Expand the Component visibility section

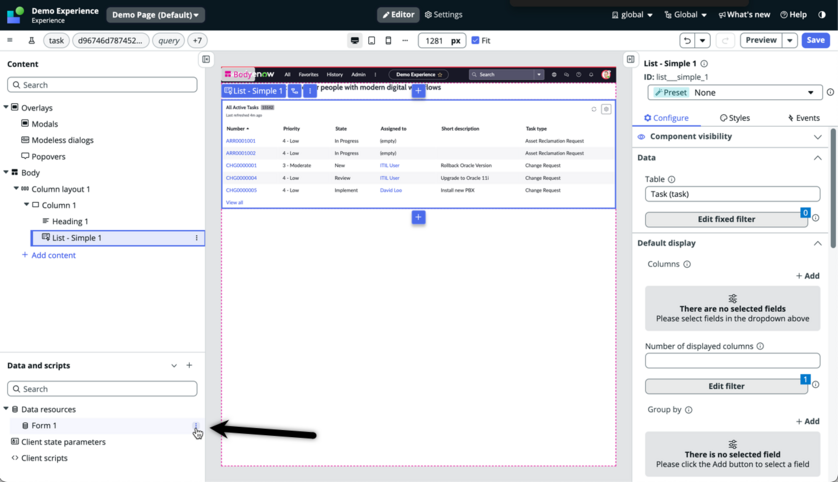(817, 137)
